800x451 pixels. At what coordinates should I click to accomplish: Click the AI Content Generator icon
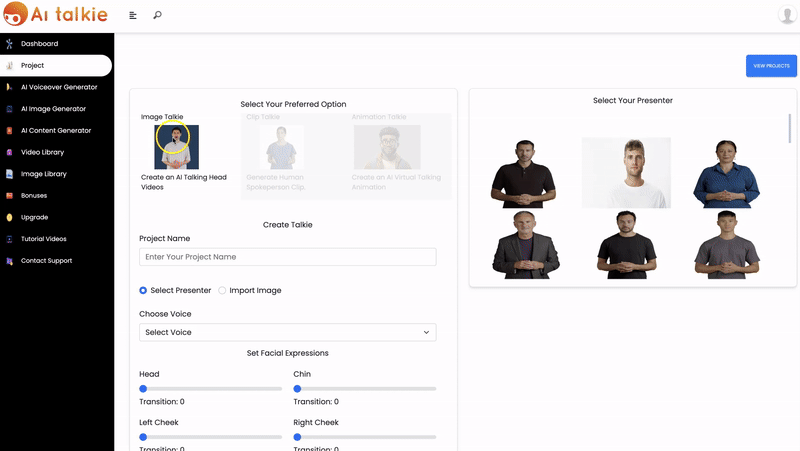[x=9, y=131]
